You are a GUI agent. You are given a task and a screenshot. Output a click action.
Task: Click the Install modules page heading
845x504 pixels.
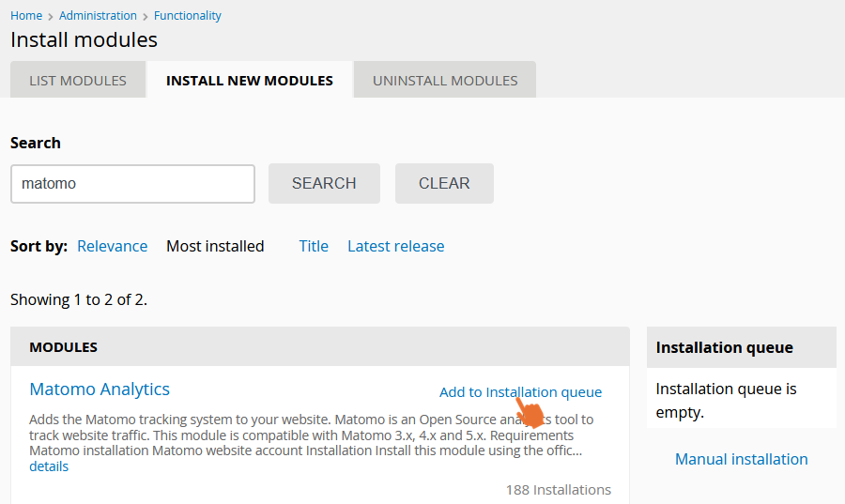[x=84, y=39]
